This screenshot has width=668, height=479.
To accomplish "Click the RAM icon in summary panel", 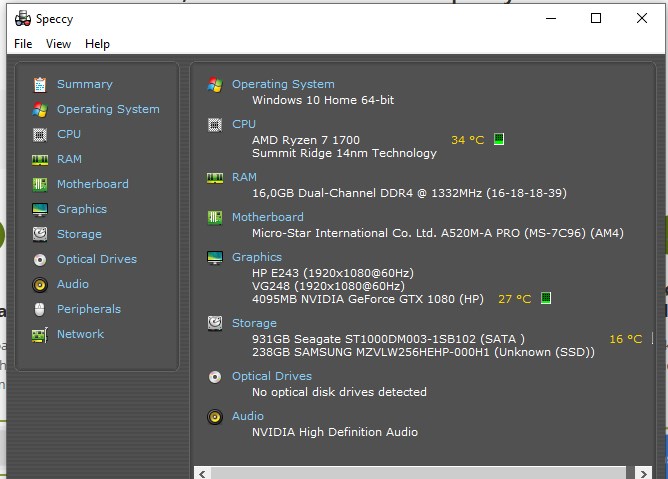I will pos(215,178).
